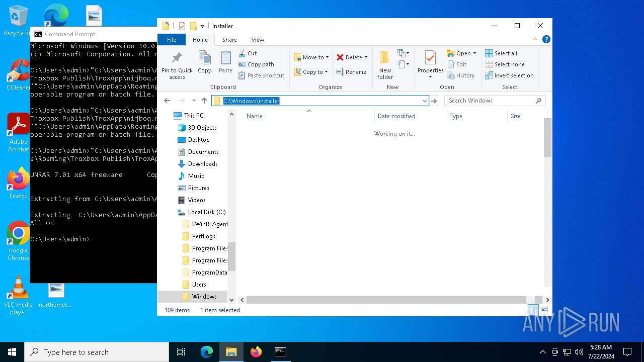Select 3D Objects in navigation pane
Image resolution: width=644 pixels, height=362 pixels.
point(202,128)
